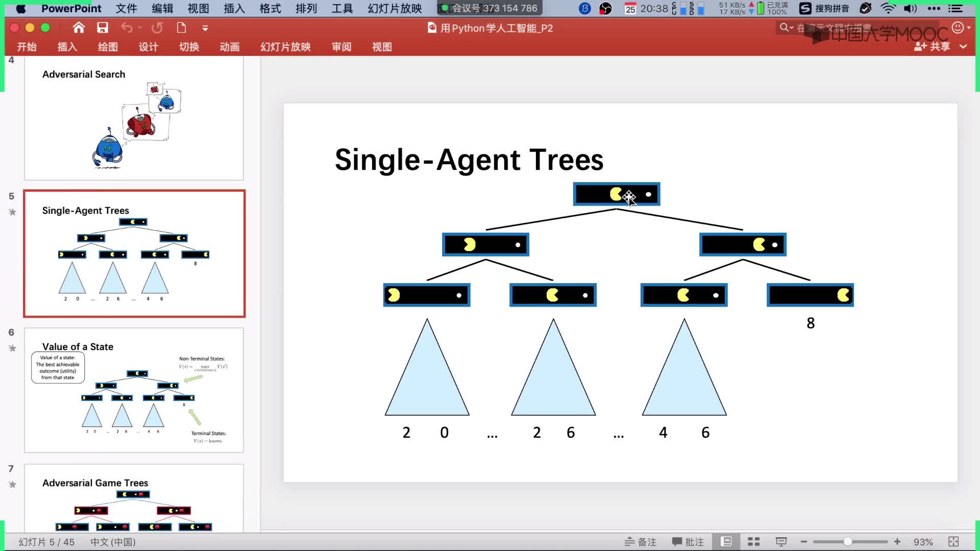Start slide show from status bar icon

point(781,542)
